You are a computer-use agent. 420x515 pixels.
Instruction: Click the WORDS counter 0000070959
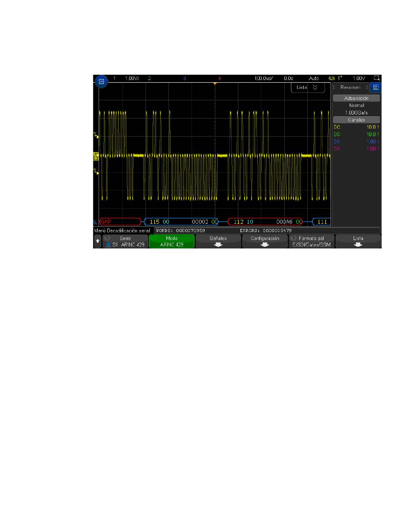click(180, 231)
